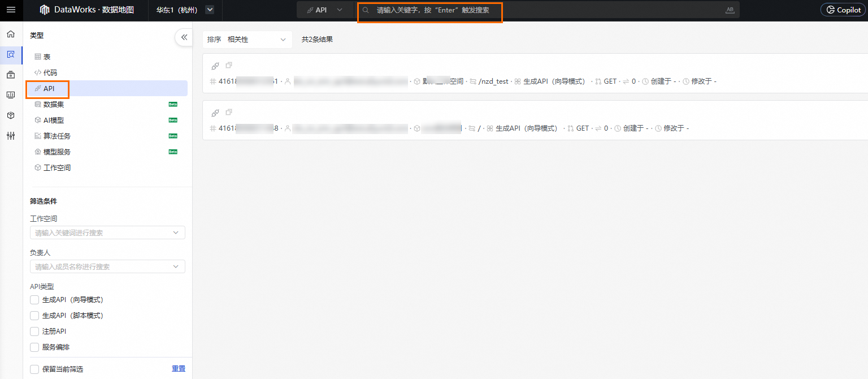Select the 数据集 type
This screenshot has width=868, height=379.
pyautogui.click(x=107, y=105)
